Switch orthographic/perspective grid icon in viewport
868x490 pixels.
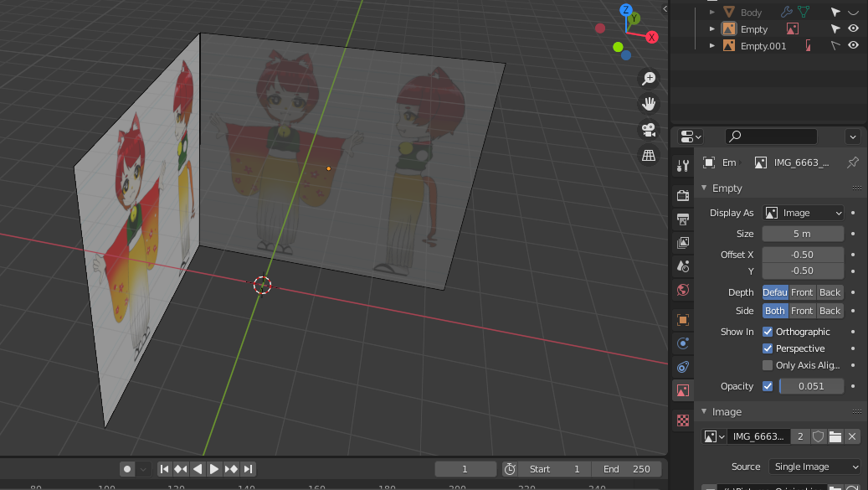pos(648,156)
